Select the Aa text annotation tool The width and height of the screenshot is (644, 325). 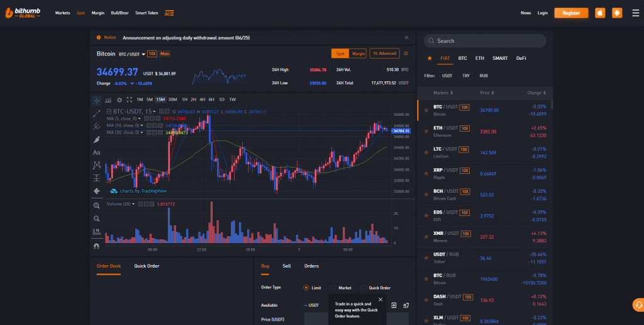pos(96,152)
